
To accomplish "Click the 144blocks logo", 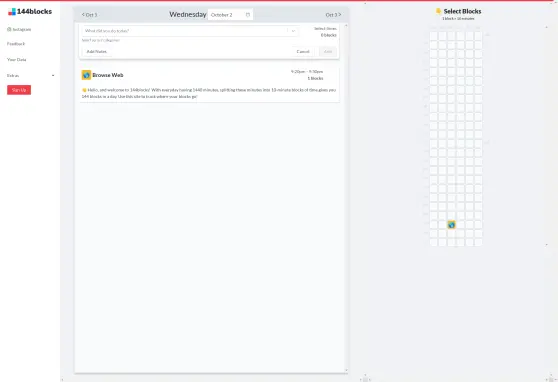I will (x=30, y=12).
